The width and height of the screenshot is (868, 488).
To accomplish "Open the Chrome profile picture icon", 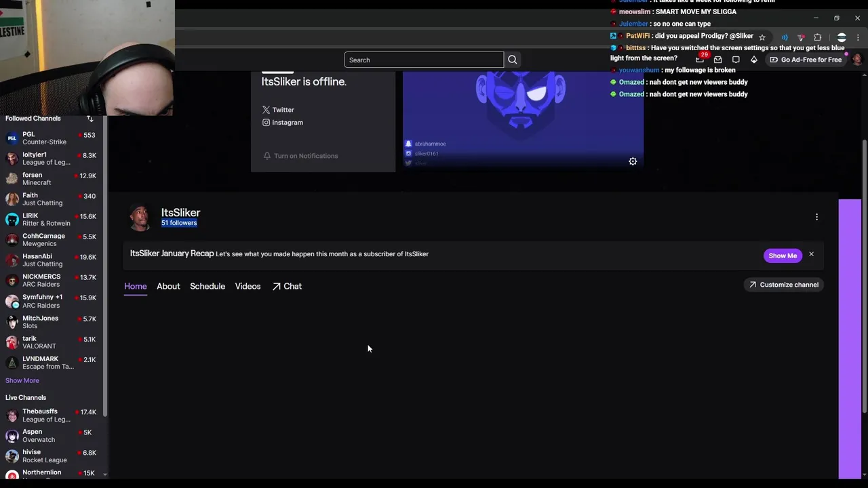I will point(842,37).
